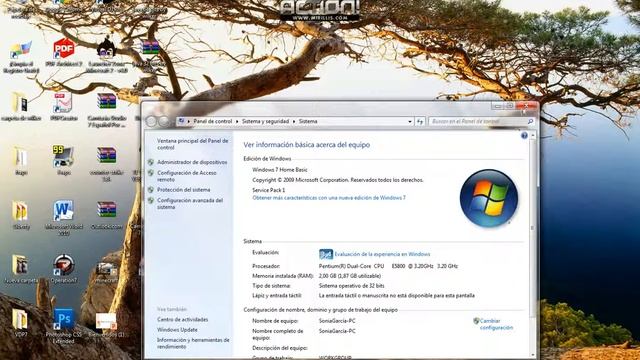Open the PowerPoint file beside Photoshop icon

(x=107, y=325)
